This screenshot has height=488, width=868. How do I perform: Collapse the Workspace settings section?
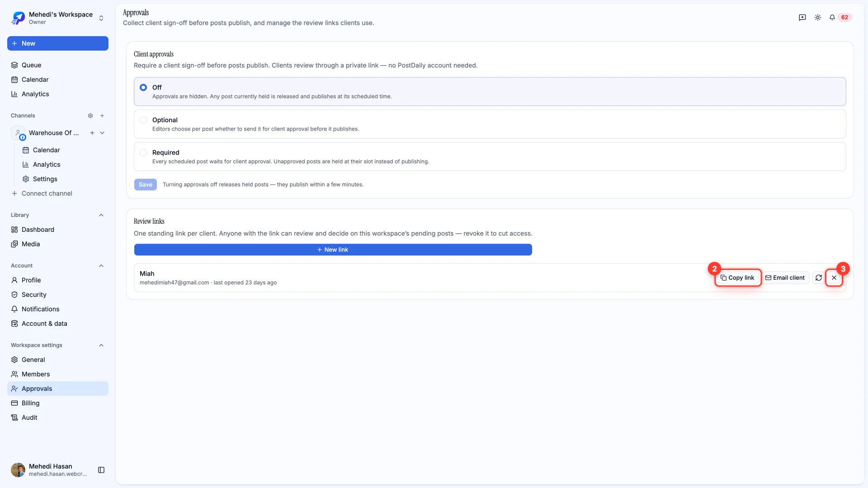click(x=101, y=345)
